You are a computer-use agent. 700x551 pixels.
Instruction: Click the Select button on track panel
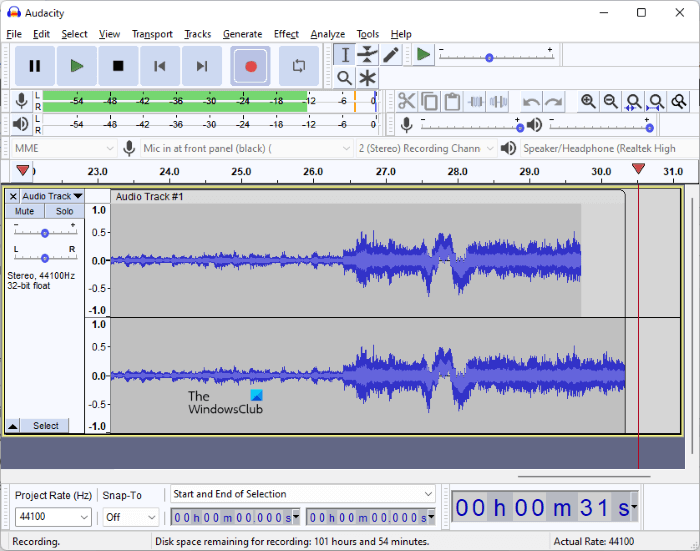coord(45,426)
